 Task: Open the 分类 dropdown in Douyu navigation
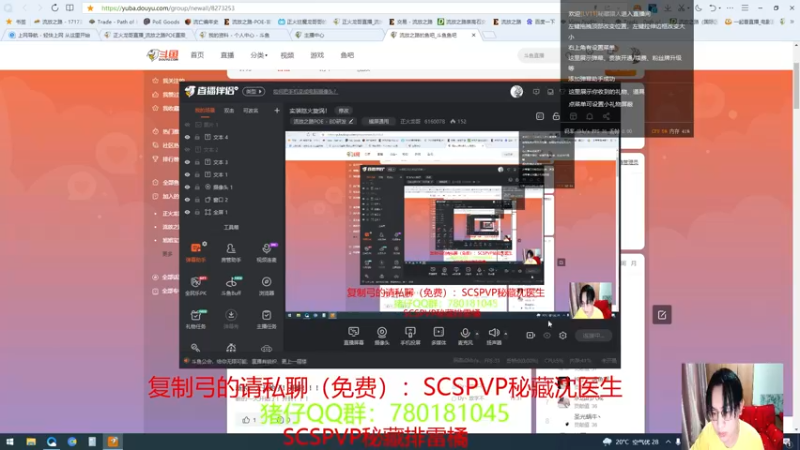click(x=259, y=55)
